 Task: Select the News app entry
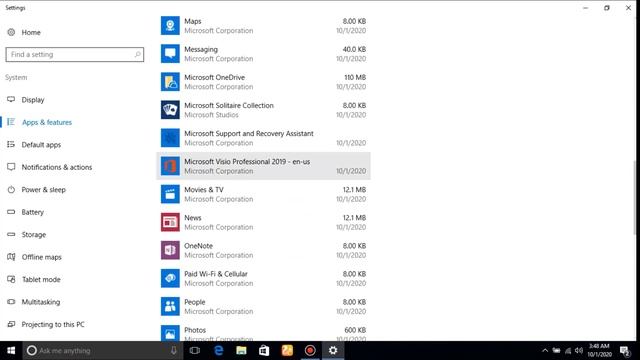(x=263, y=222)
